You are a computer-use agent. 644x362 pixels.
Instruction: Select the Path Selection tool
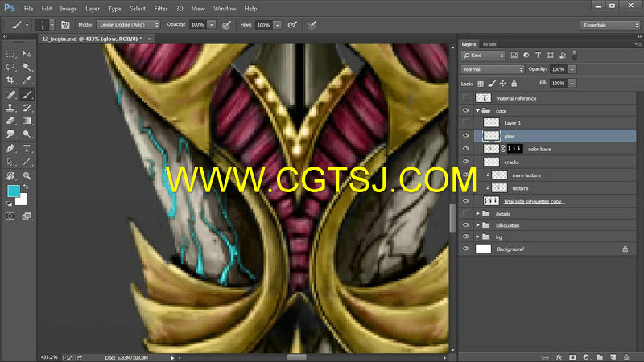click(x=10, y=162)
